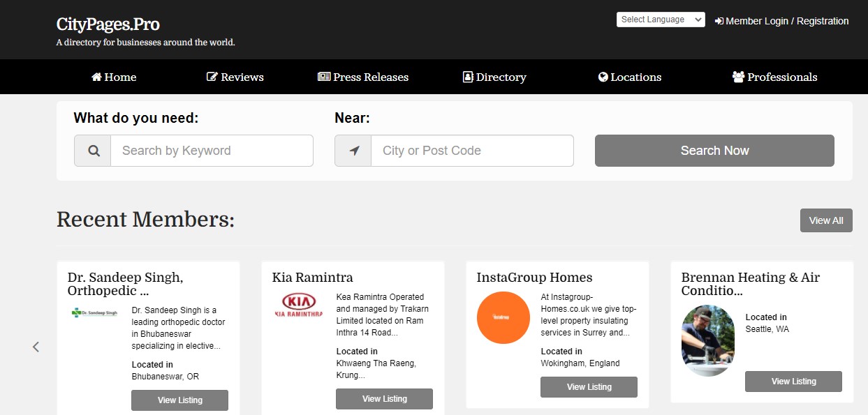Focus the City or Post Code field
The image size is (868, 415).
(472, 151)
